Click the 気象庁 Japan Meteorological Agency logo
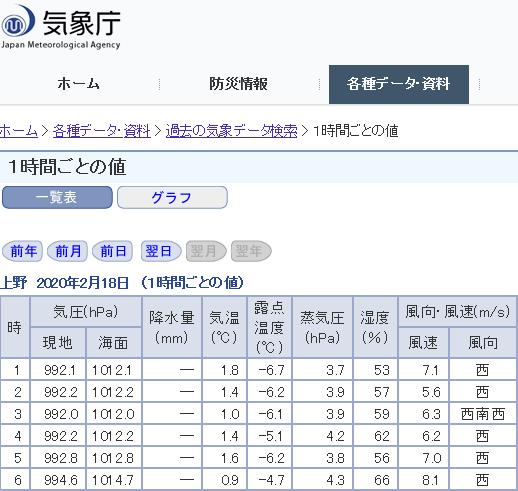Viewport: 518px width, 491px height. (x=60, y=27)
